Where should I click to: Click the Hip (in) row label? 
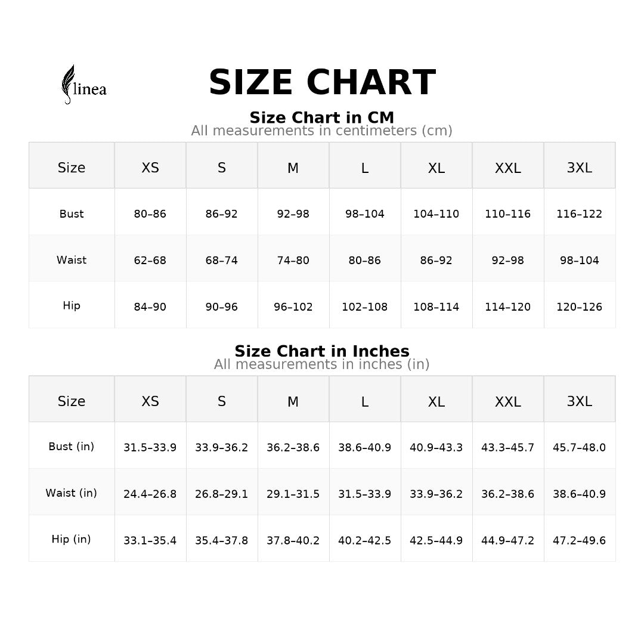pos(72,540)
